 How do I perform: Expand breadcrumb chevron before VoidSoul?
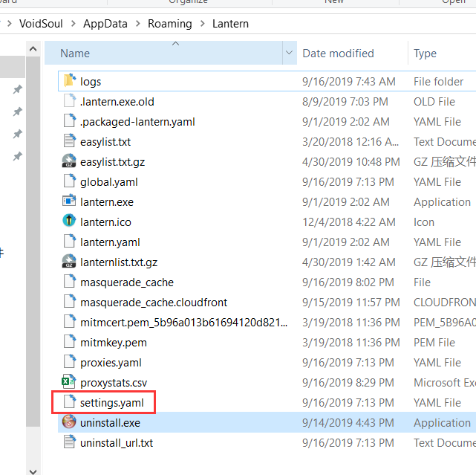[10, 23]
